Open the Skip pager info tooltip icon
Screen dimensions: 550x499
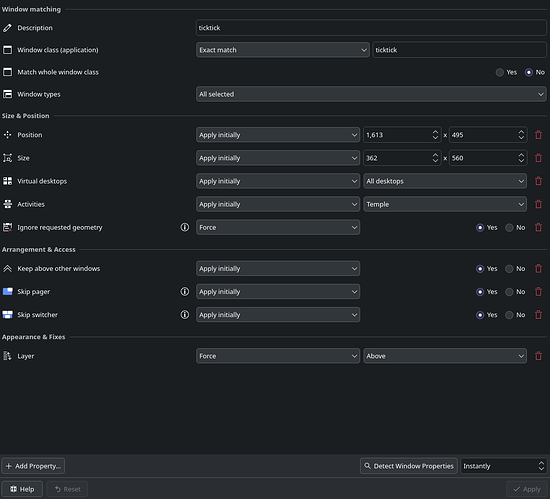click(x=185, y=291)
